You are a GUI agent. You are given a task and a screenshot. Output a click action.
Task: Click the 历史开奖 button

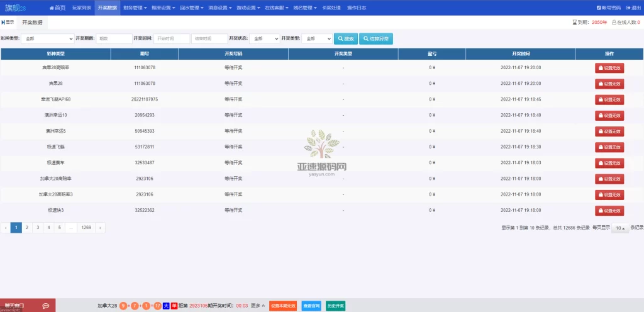coord(336,306)
